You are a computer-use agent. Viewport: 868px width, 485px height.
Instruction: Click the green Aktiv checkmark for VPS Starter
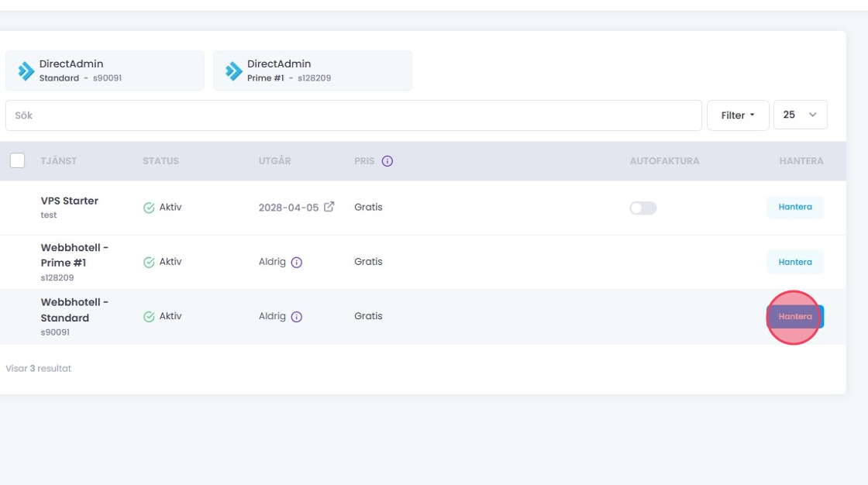149,208
